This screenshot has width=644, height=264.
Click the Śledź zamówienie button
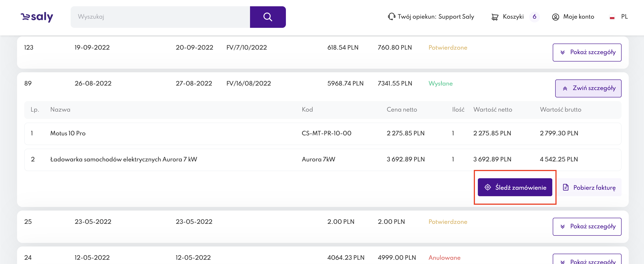coord(515,187)
